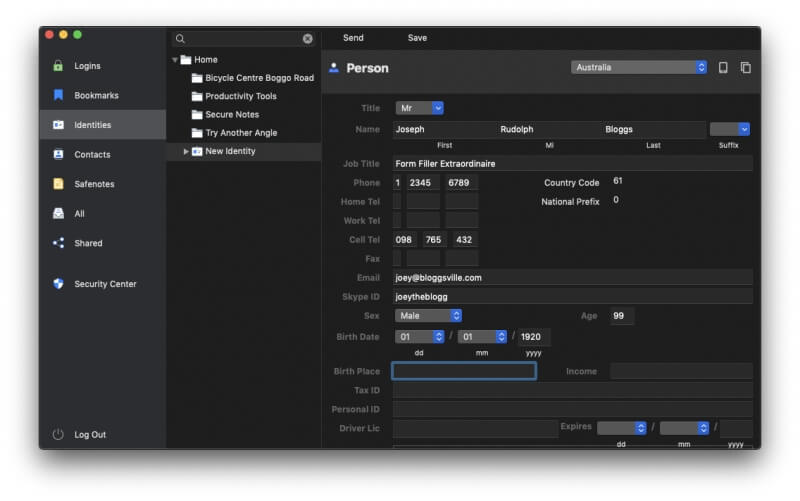The height and width of the screenshot is (501, 800).
Task: Open the Shared section
Action: (103, 243)
